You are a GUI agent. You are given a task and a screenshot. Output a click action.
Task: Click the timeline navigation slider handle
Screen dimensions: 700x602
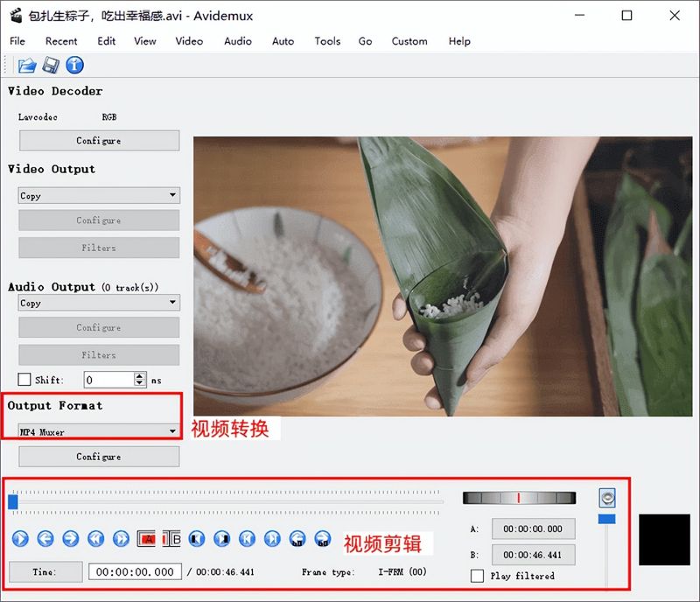click(x=13, y=501)
